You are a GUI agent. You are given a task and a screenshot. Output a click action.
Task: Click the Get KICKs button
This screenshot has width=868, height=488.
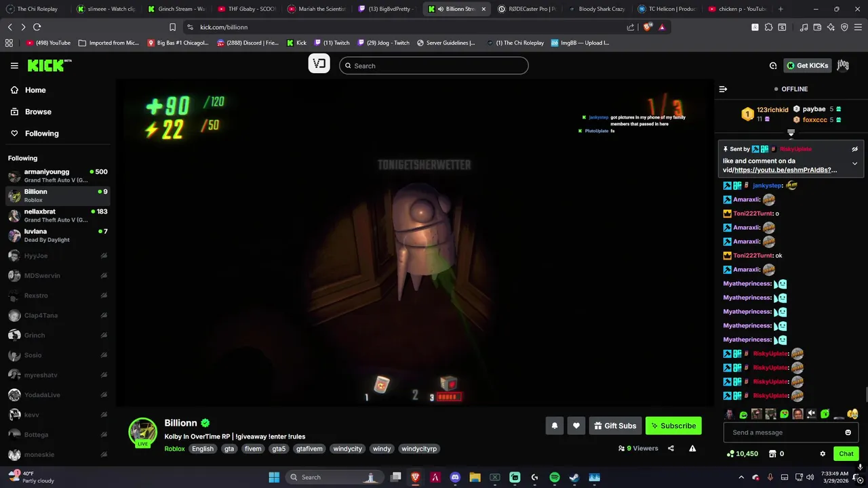tap(808, 66)
